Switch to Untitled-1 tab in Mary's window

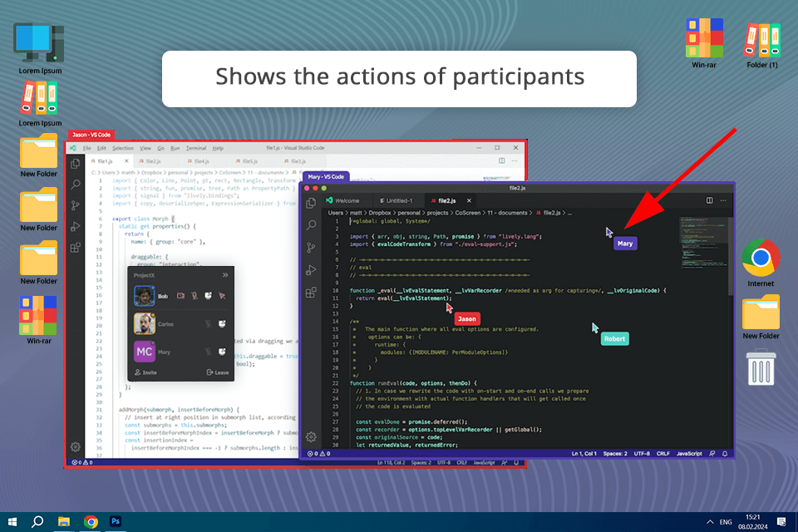coord(397,200)
